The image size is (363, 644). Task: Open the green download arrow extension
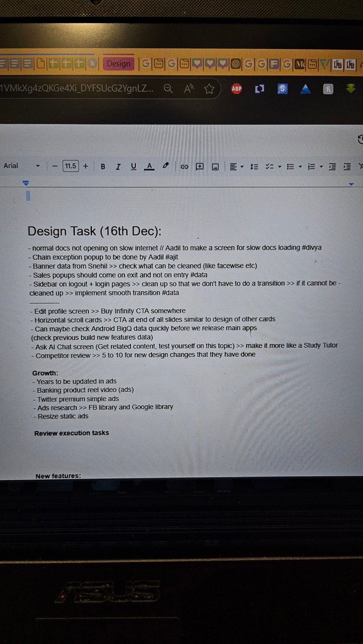point(351,89)
